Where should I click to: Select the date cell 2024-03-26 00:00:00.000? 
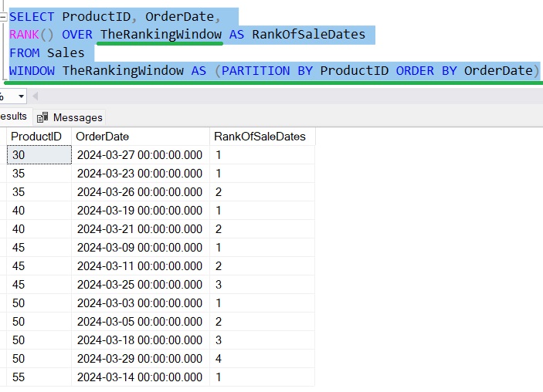[141, 192]
